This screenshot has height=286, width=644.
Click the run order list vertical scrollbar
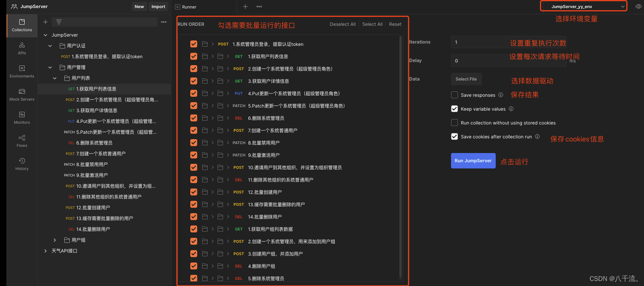[401, 156]
